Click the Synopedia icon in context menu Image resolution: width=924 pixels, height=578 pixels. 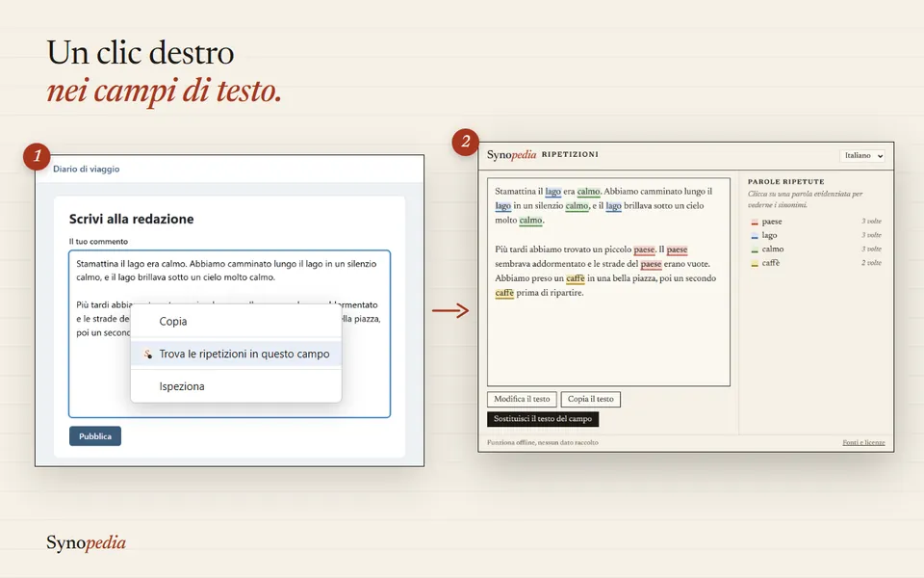(148, 354)
